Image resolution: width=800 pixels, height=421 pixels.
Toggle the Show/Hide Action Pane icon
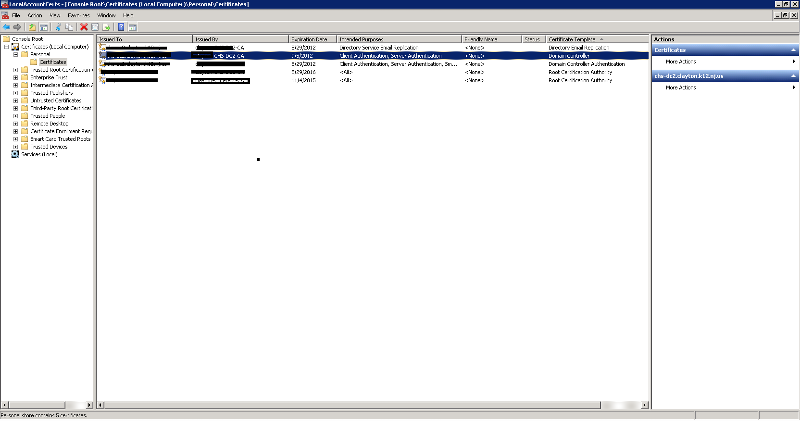[132, 27]
